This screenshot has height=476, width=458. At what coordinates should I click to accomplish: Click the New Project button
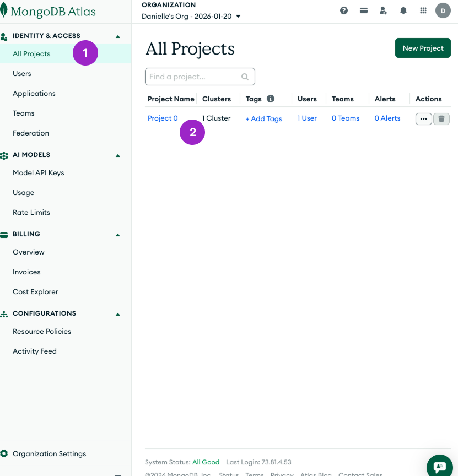click(x=423, y=48)
